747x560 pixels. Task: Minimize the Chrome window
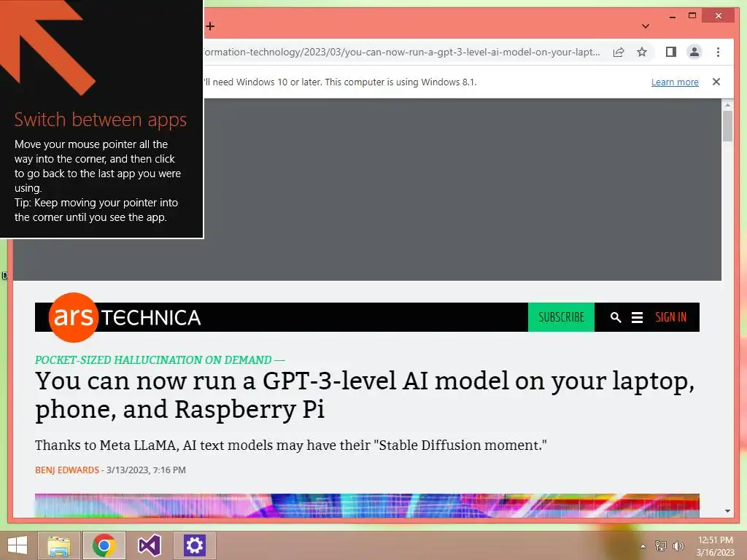coord(672,16)
